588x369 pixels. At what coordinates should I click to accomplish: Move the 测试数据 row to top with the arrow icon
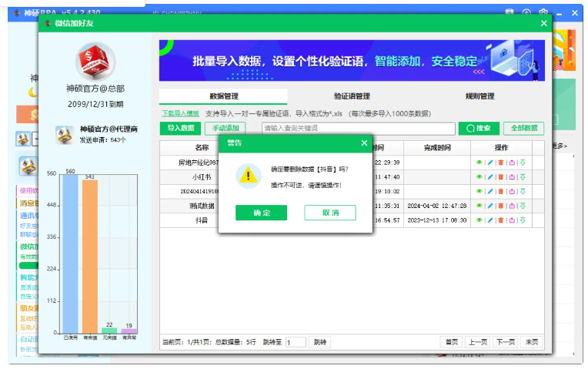(523, 206)
